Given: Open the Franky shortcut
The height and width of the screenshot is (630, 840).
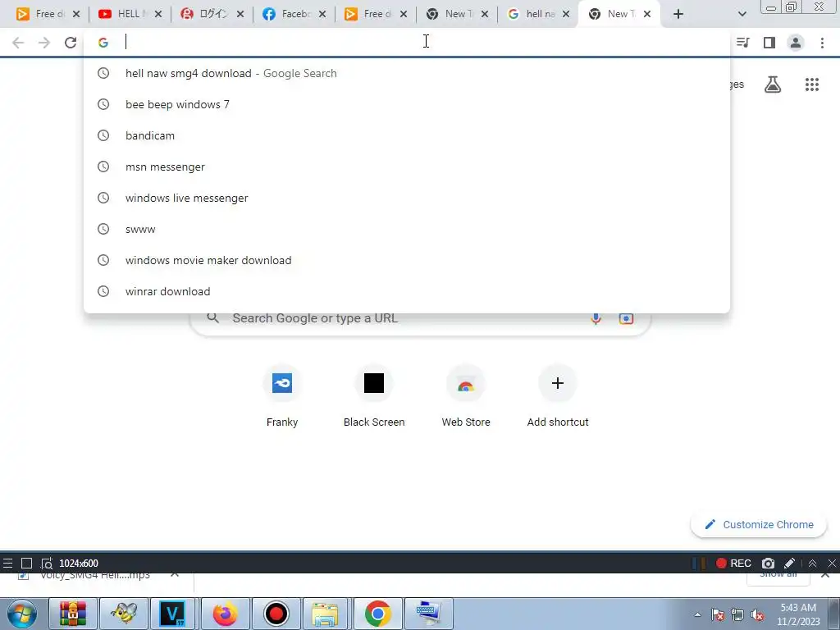Looking at the screenshot, I should coord(282,396).
